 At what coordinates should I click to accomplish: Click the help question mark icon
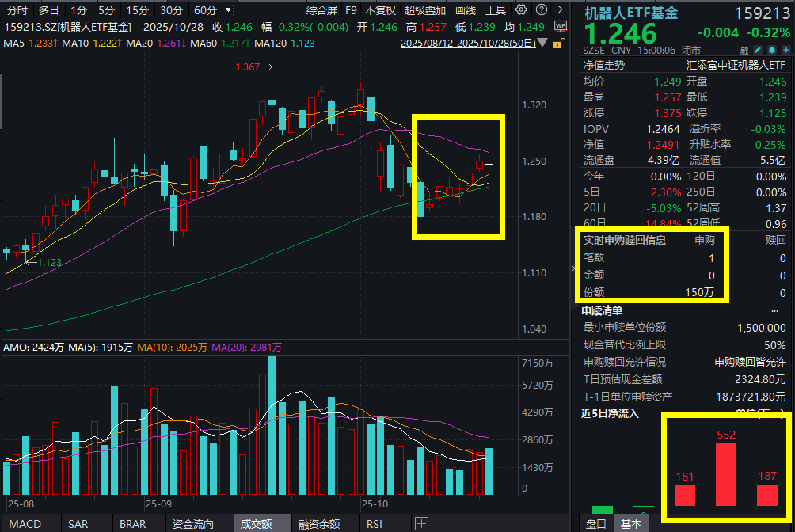tap(542, 9)
